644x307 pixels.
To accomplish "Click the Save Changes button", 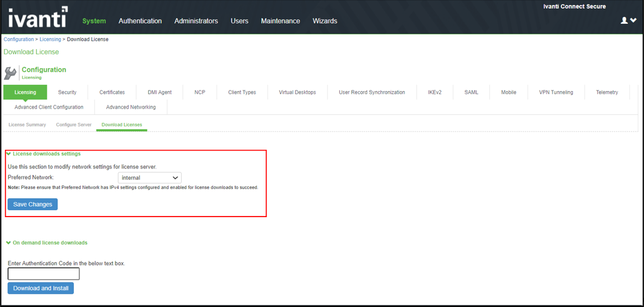I will coord(32,205).
